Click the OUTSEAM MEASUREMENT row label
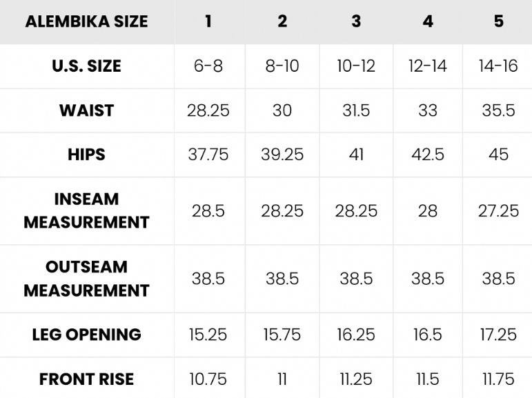 click(x=87, y=279)
